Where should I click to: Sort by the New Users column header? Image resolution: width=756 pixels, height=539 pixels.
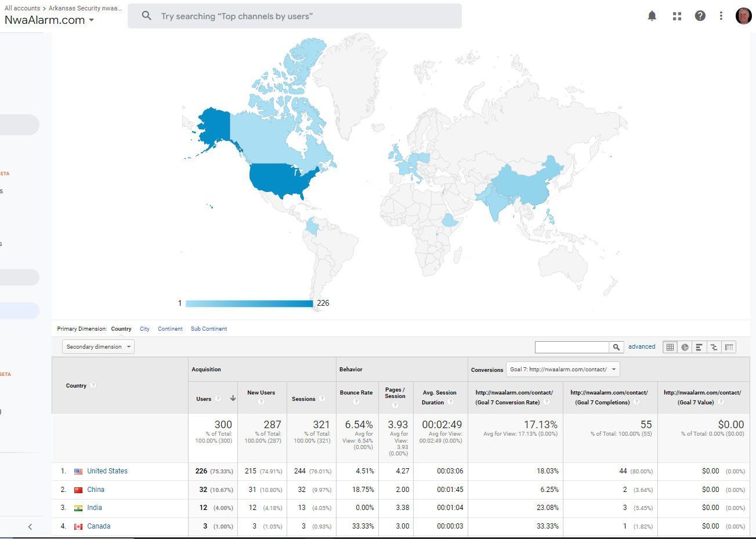coord(261,393)
